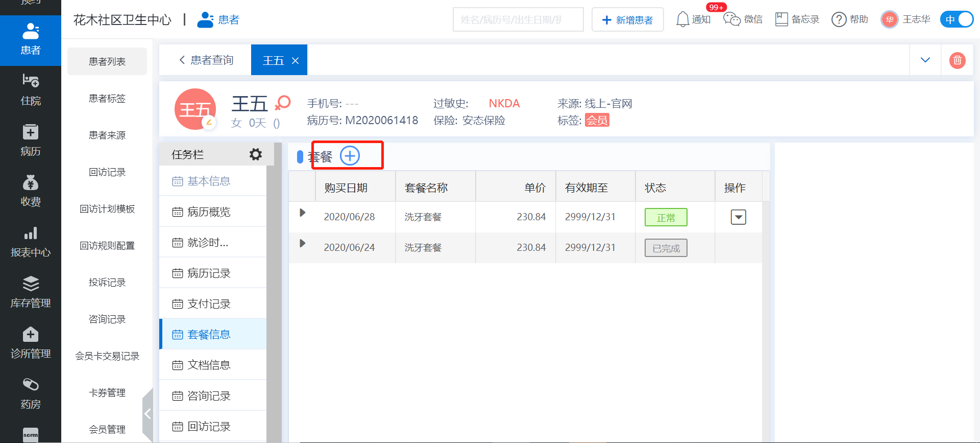The image size is (980, 443).
Task: Select 套餐信息 in the task bar
Action: click(213, 334)
